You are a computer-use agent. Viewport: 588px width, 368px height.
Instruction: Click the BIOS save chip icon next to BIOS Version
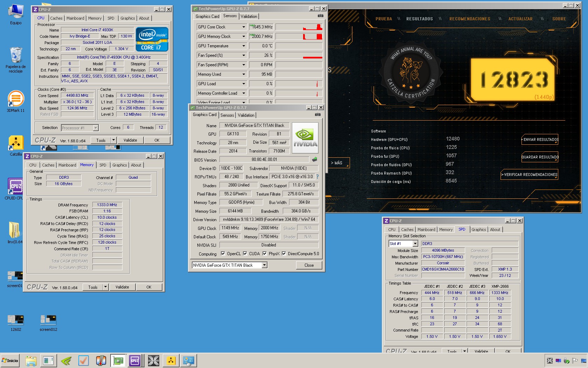315,159
